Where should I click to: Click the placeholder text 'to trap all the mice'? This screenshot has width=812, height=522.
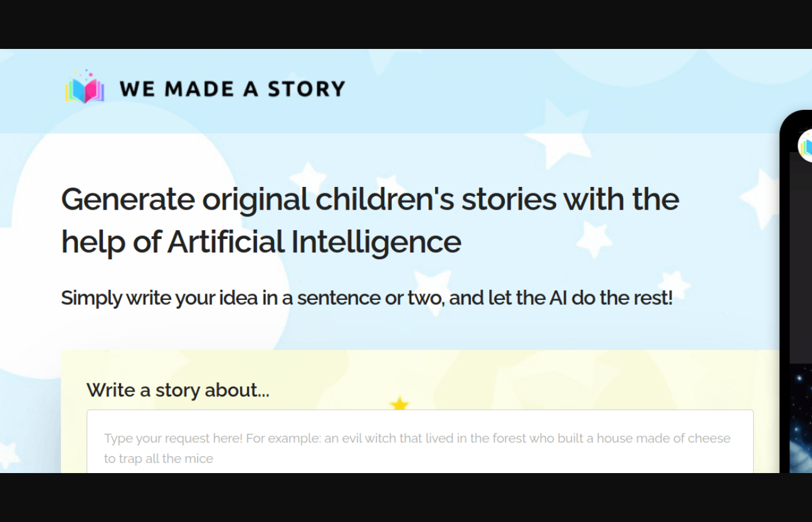pos(159,459)
